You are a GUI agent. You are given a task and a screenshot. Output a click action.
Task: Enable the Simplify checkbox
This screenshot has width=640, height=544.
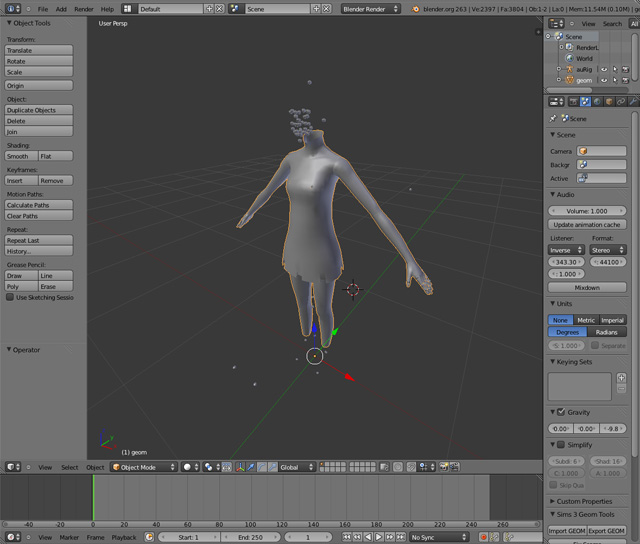[x=561, y=444]
